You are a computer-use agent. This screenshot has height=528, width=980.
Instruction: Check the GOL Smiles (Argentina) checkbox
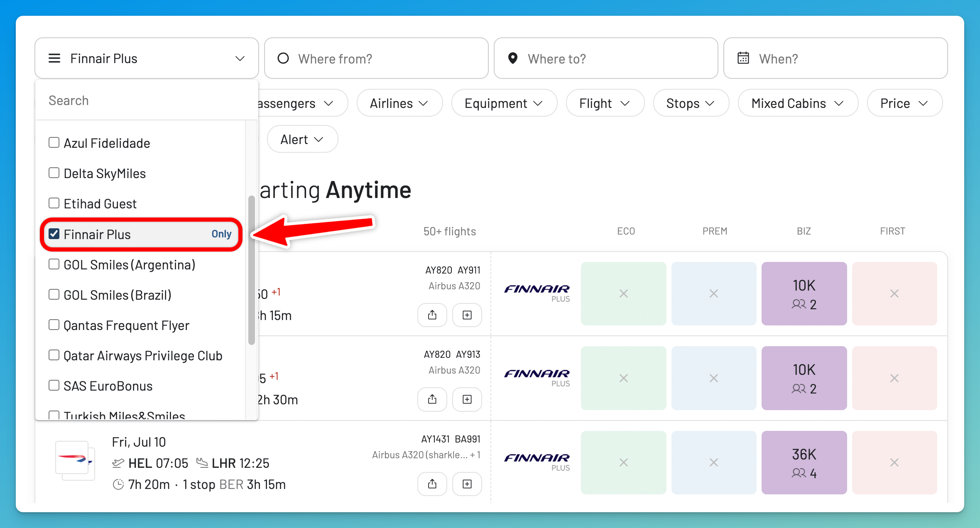[x=54, y=264]
